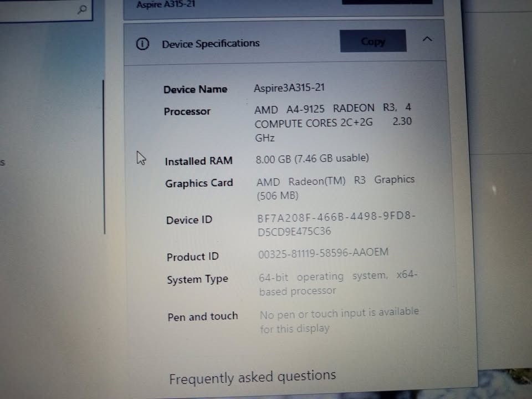Click the "System Type" label

coord(197,279)
